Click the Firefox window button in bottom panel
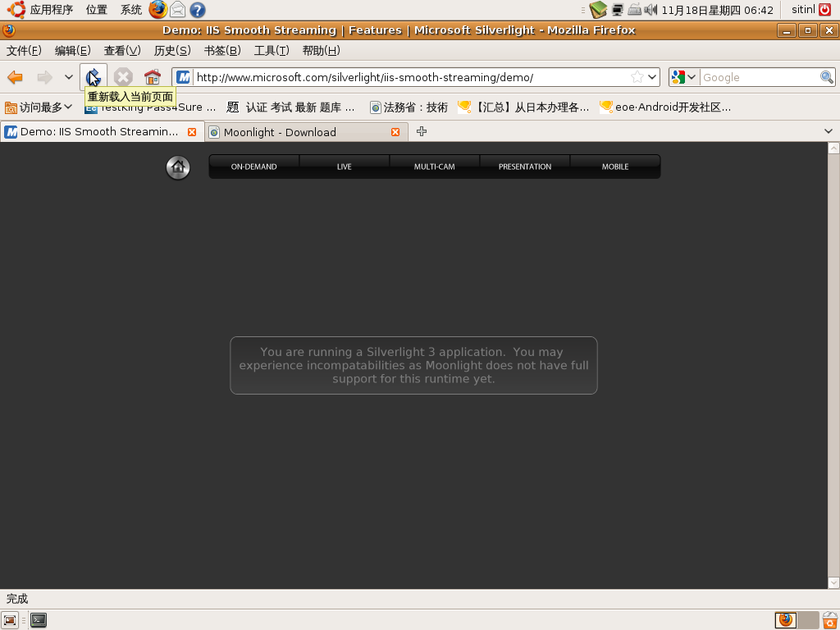This screenshot has height=630, width=840. pos(786,620)
